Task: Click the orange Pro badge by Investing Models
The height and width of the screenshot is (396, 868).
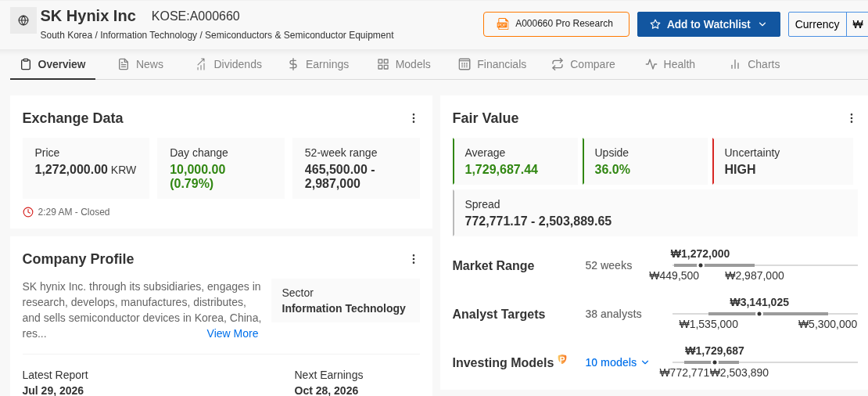Action: click(x=562, y=359)
